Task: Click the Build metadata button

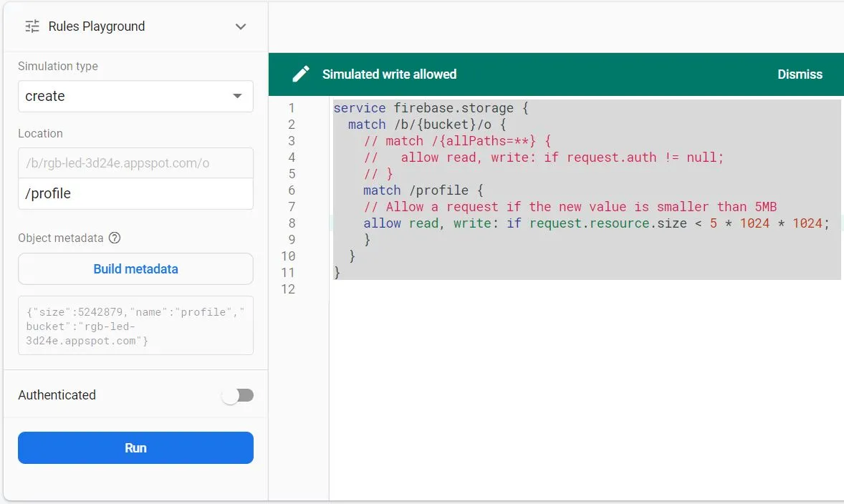Action: (x=135, y=269)
